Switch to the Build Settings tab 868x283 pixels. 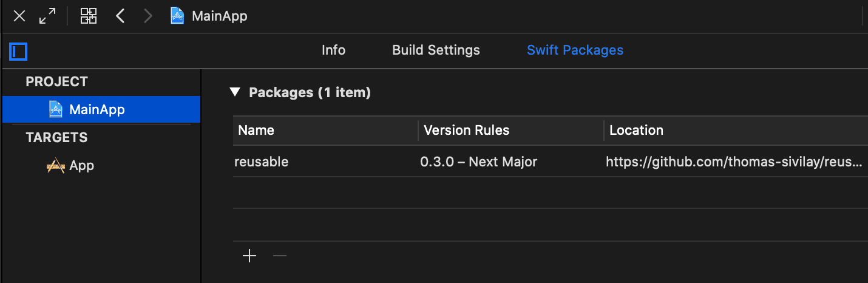tap(436, 50)
